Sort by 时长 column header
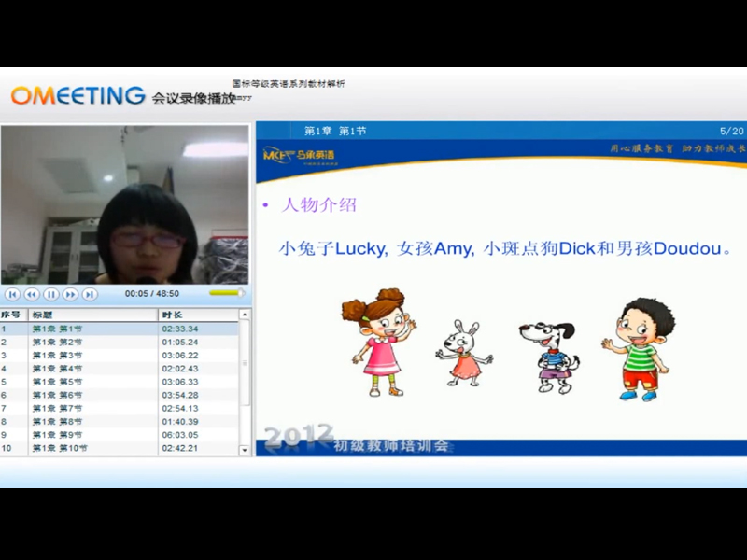Image resolution: width=747 pixels, height=560 pixels. pos(172,315)
